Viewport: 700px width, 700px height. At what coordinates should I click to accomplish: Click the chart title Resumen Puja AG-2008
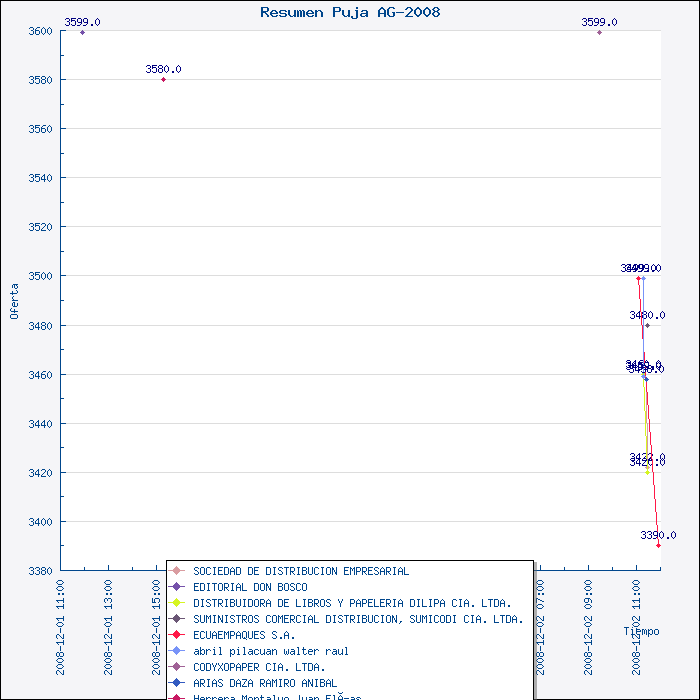(350, 12)
